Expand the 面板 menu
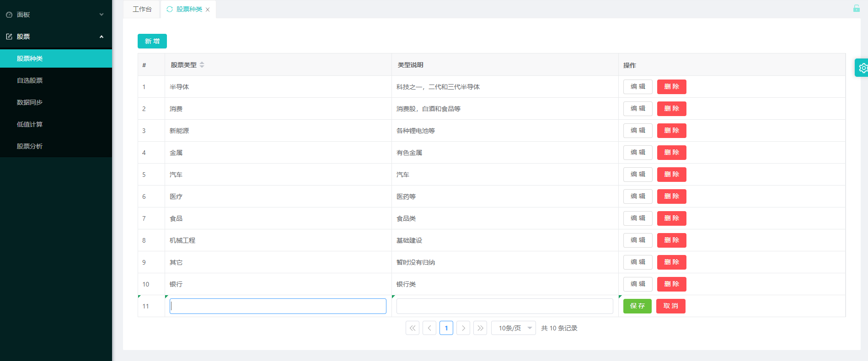The height and width of the screenshot is (361, 868). pyautogui.click(x=102, y=15)
